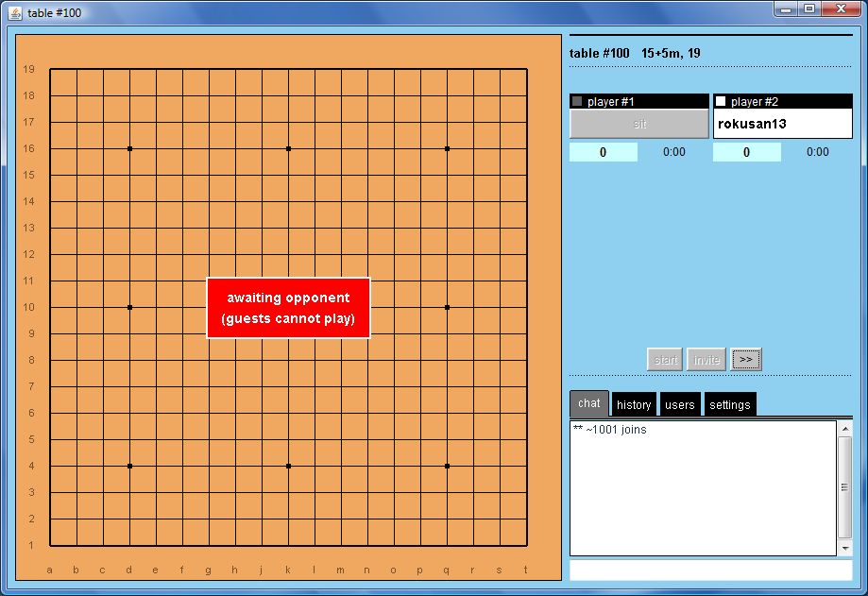Viewport: 868px width, 596px height.
Task: Click the Java icon in the title bar
Action: [x=15, y=11]
